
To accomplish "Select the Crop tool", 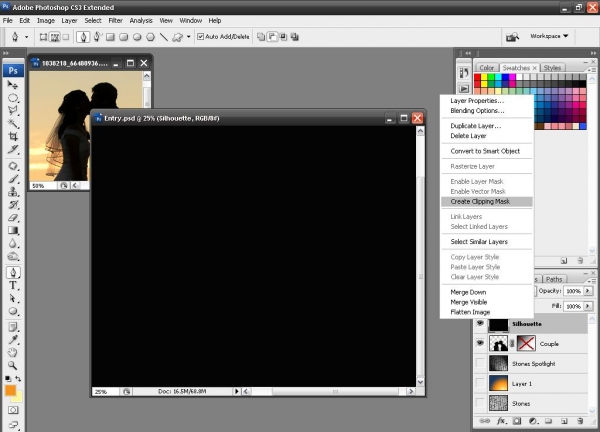I will (13, 136).
